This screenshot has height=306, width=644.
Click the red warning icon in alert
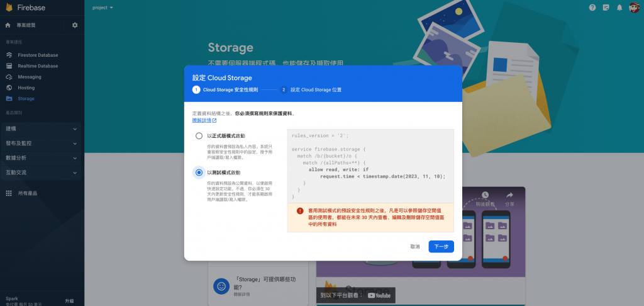300,210
